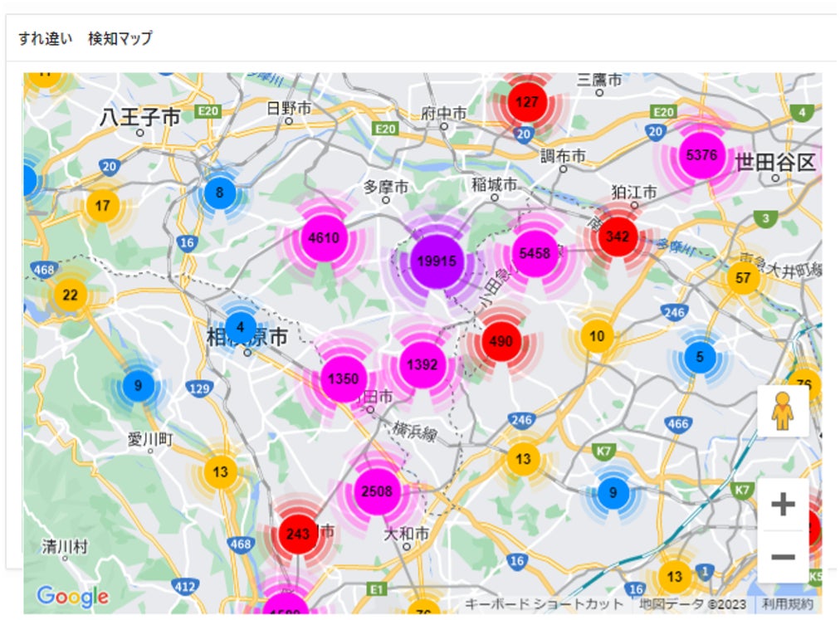Click the magenta 1350 cluster marker

[344, 378]
